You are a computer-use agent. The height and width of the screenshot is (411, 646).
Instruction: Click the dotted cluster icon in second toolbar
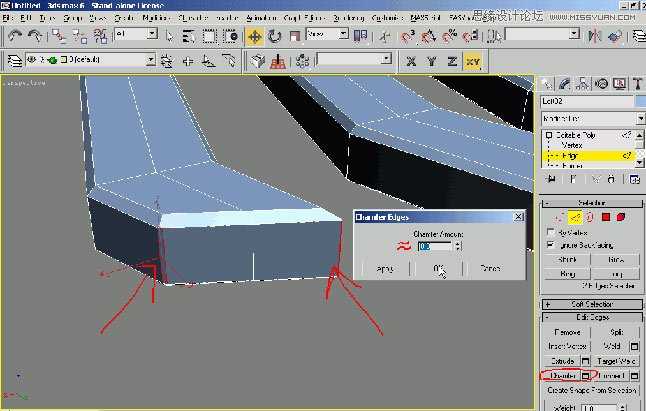pos(302,61)
